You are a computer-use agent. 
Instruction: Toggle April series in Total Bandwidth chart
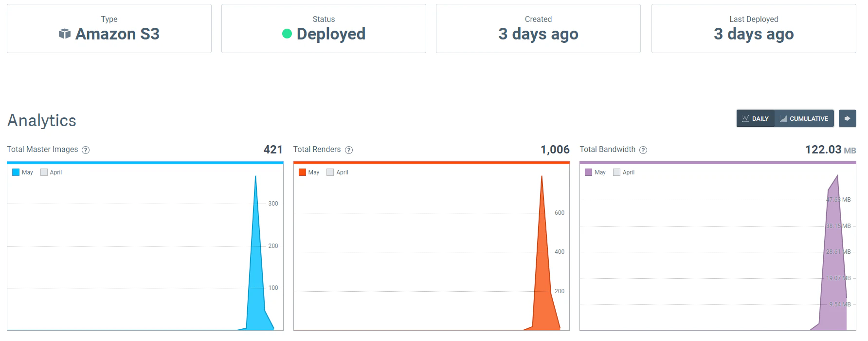624,172
